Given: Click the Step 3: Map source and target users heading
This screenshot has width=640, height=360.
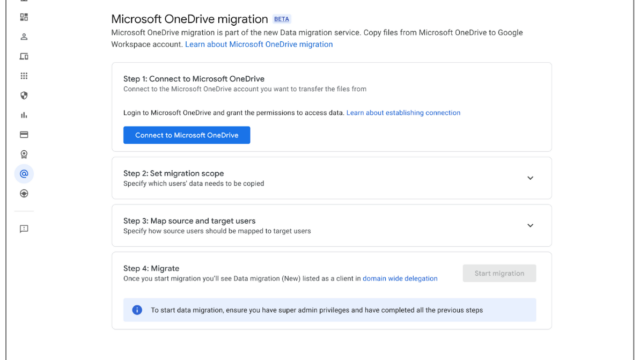Looking at the screenshot, I should tap(189, 221).
